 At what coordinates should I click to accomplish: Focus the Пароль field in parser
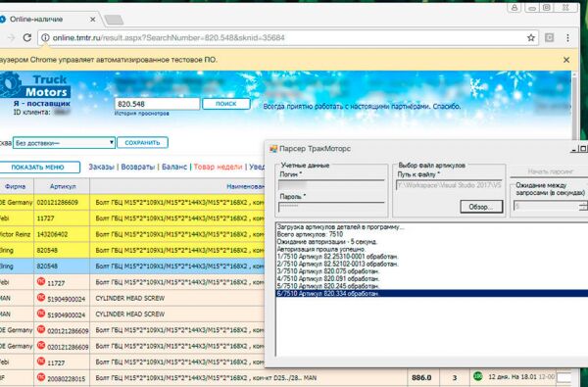click(x=331, y=207)
